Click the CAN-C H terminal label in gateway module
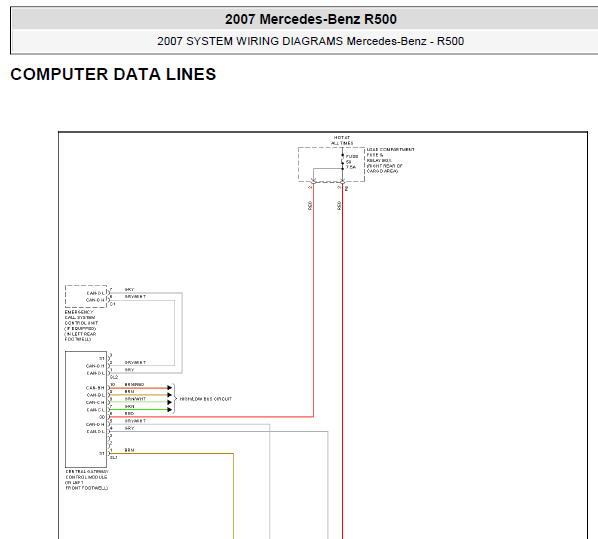Screen dimensions: 598x539 95,402
